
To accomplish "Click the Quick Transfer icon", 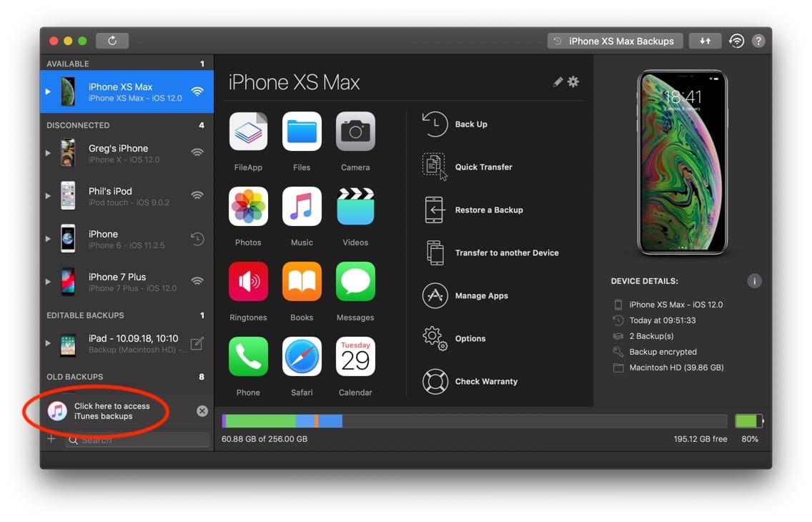I will coord(435,167).
